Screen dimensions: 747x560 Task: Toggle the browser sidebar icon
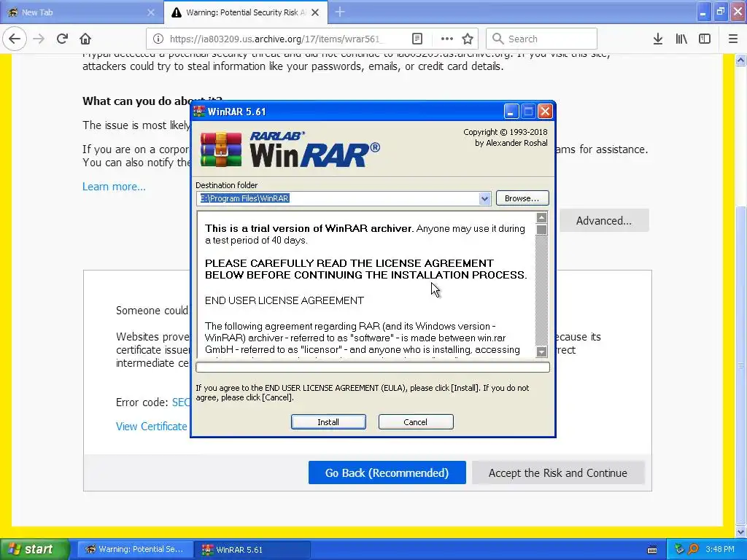(x=705, y=39)
